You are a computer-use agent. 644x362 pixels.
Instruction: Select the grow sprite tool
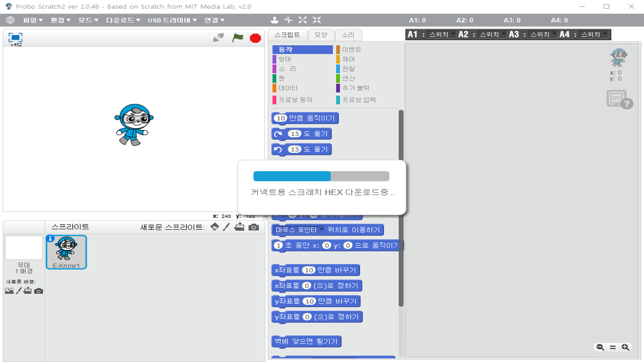pos(302,20)
